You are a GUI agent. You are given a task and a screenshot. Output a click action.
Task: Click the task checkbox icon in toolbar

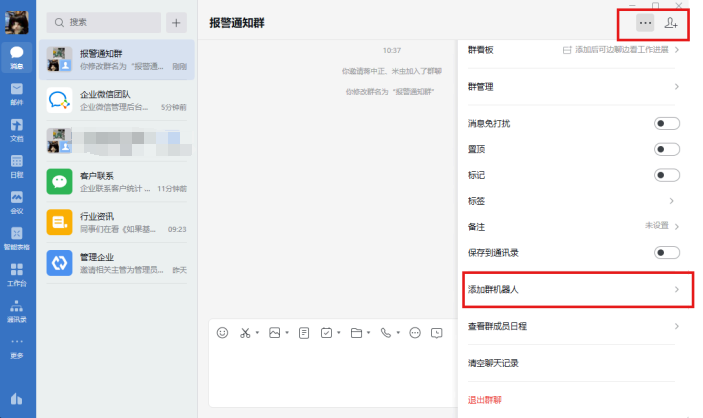point(326,333)
